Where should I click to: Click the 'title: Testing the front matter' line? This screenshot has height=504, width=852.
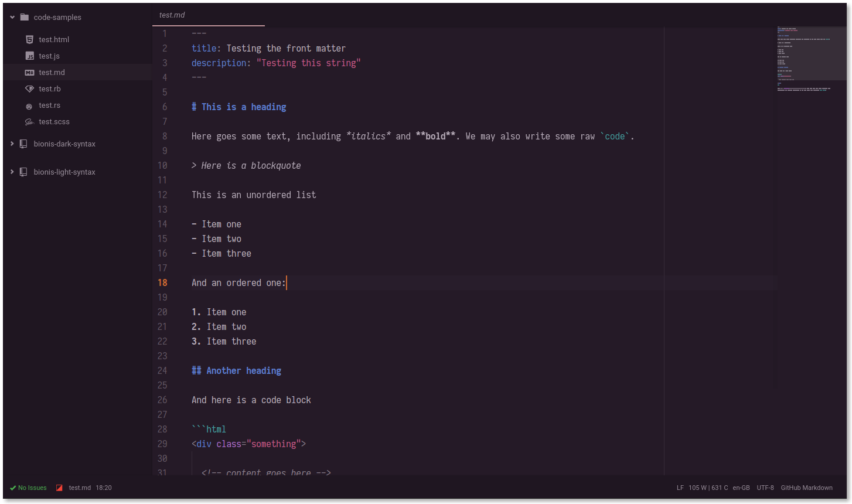tap(268, 48)
